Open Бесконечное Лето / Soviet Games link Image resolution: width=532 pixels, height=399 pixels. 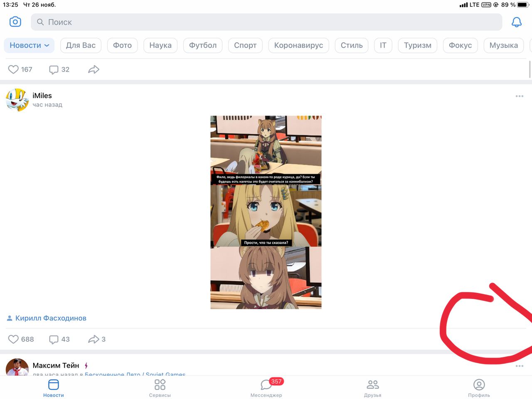pyautogui.click(x=135, y=374)
